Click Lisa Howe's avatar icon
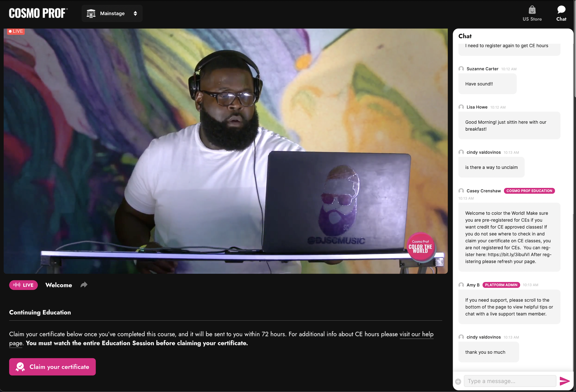The height and width of the screenshot is (392, 576). coord(461,107)
